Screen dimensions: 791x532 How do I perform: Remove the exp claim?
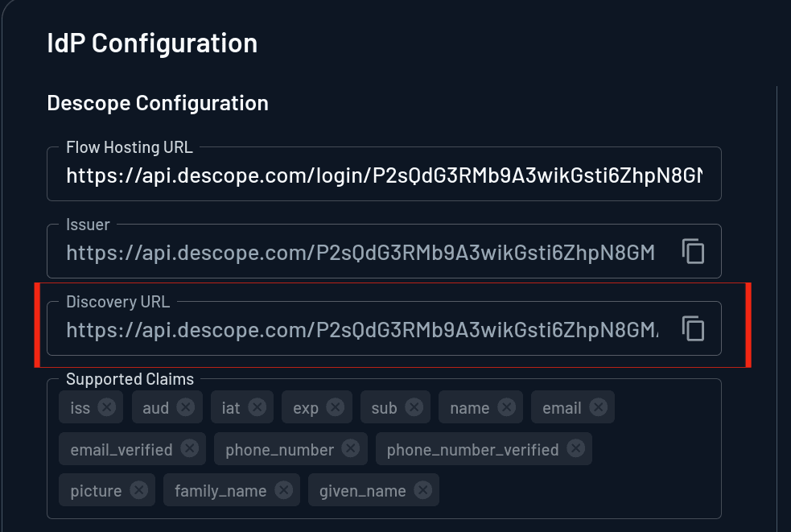pyautogui.click(x=336, y=406)
